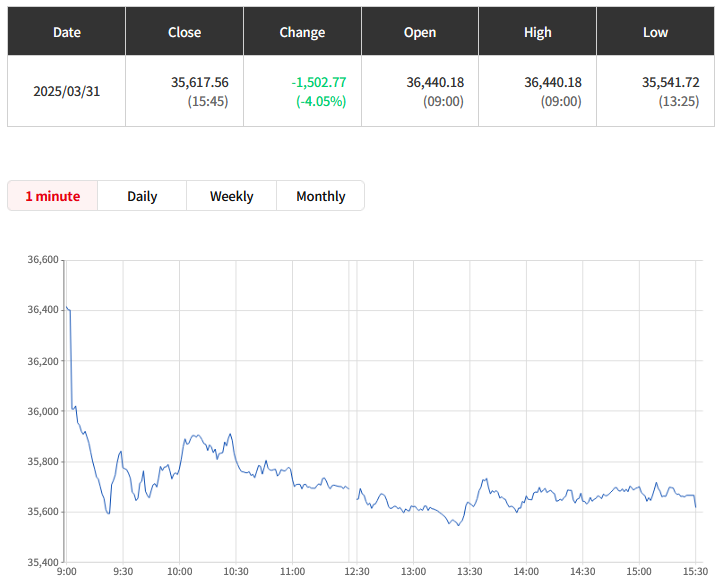The width and height of the screenshot is (726, 586).
Task: Click the Change column header
Action: pos(302,32)
